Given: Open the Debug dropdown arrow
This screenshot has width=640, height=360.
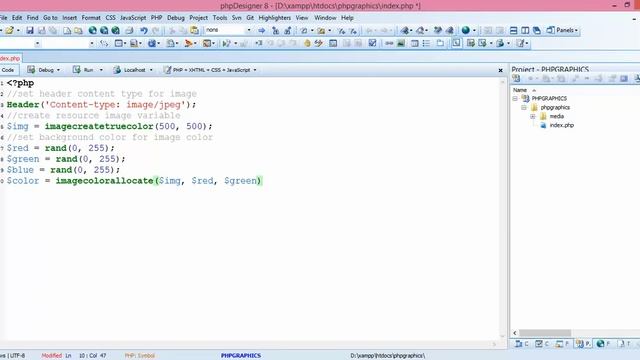Looking at the screenshot, I should point(58,70).
